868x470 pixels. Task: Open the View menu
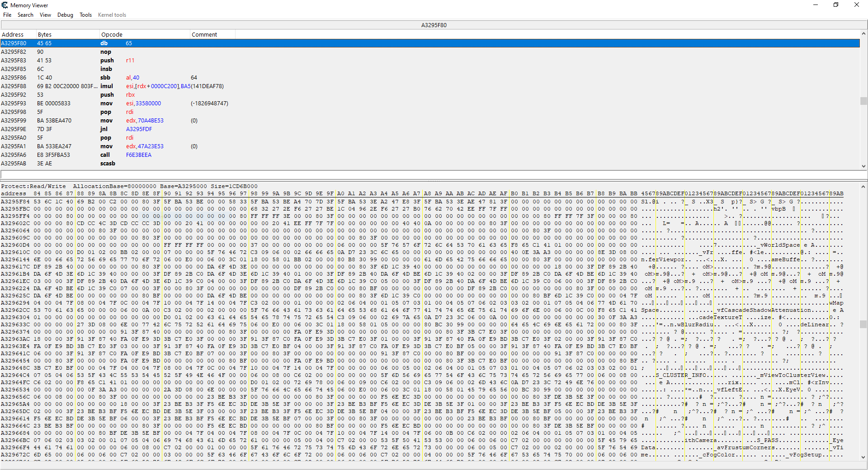point(45,15)
